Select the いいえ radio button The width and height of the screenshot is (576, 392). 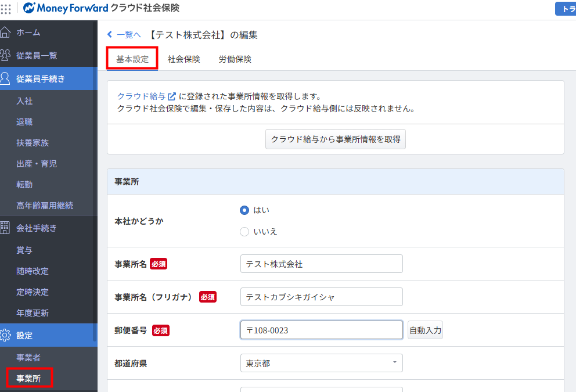pos(244,232)
